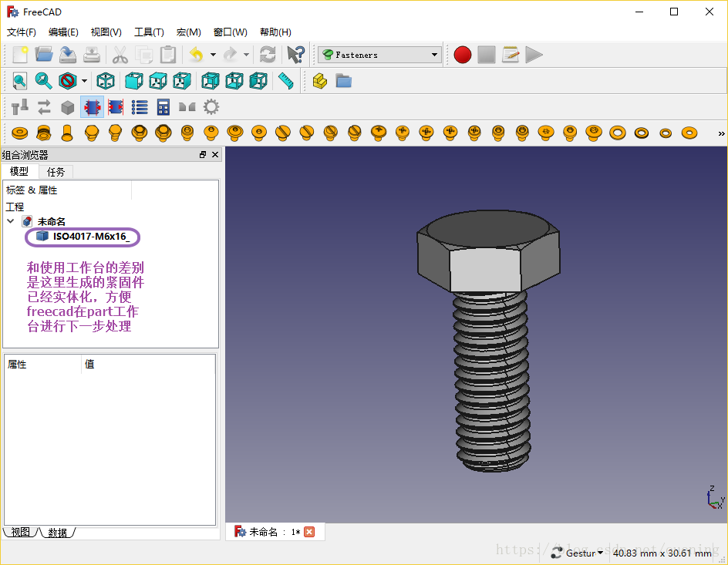This screenshot has width=728, height=565.
Task: Open the 窗口(W) menu
Action: 230,32
